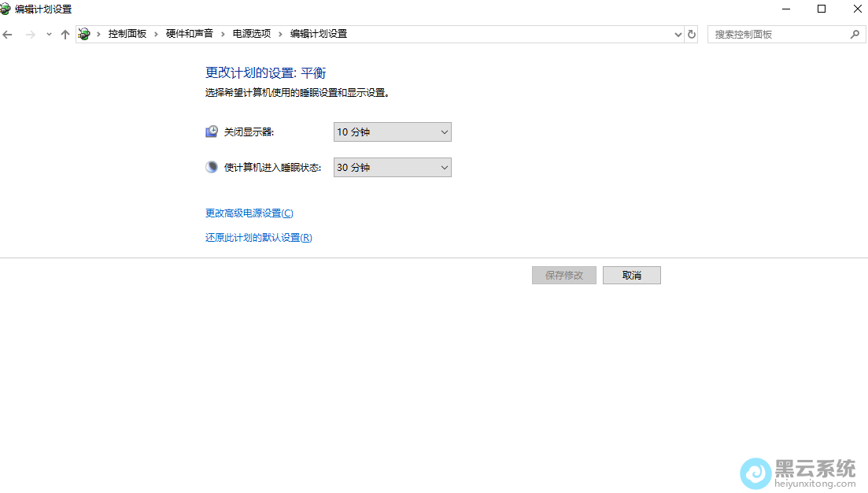Expand the address bar history dropdown arrow
The image size is (868, 493).
(x=678, y=34)
